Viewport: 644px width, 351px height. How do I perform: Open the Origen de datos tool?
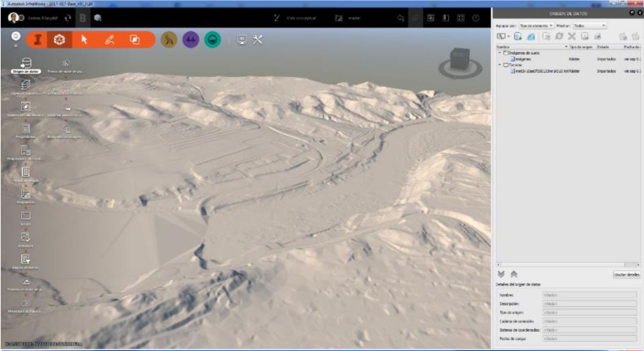click(x=26, y=64)
